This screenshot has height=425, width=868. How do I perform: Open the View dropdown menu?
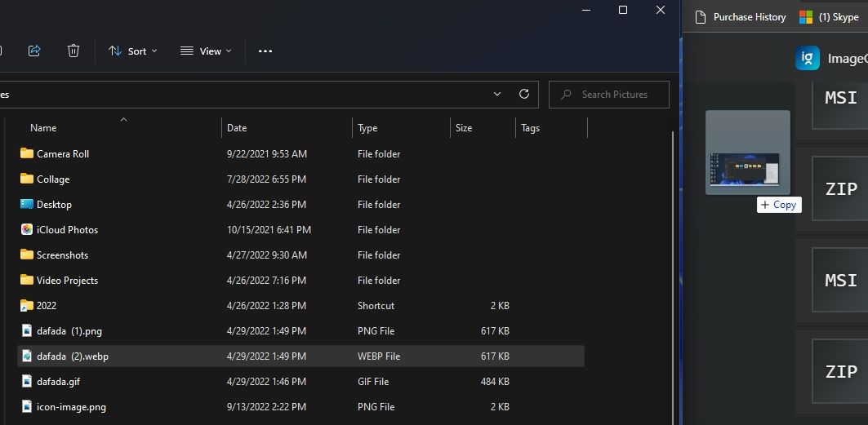206,51
